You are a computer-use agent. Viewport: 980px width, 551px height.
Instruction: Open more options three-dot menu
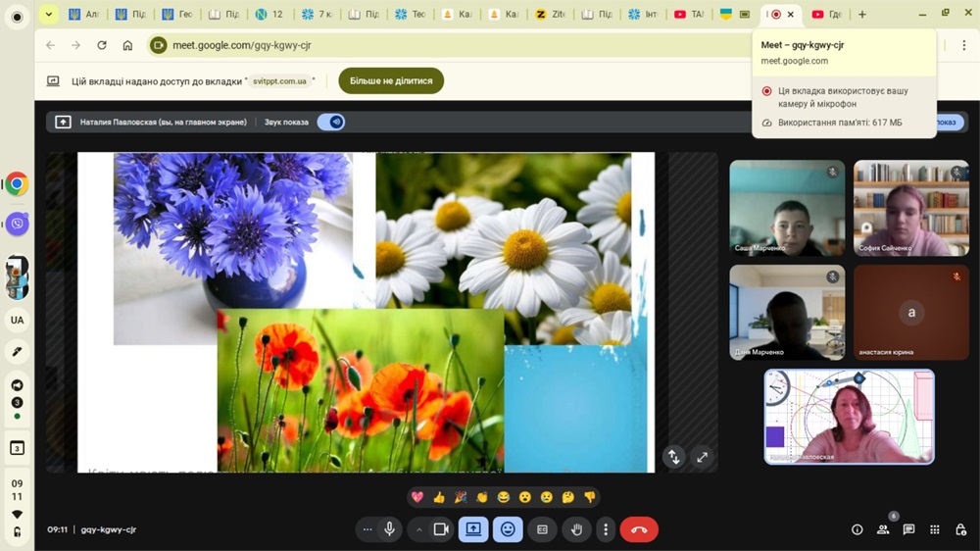pyautogui.click(x=606, y=529)
